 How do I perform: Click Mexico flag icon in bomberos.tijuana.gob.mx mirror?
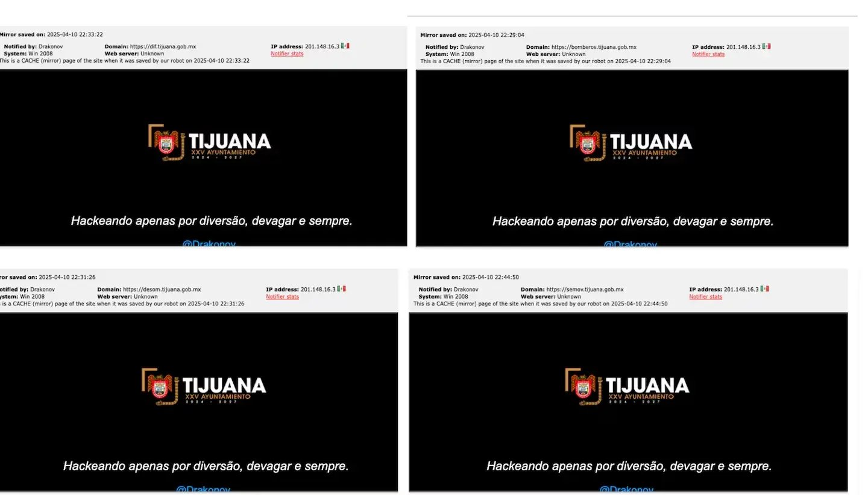[x=766, y=46]
